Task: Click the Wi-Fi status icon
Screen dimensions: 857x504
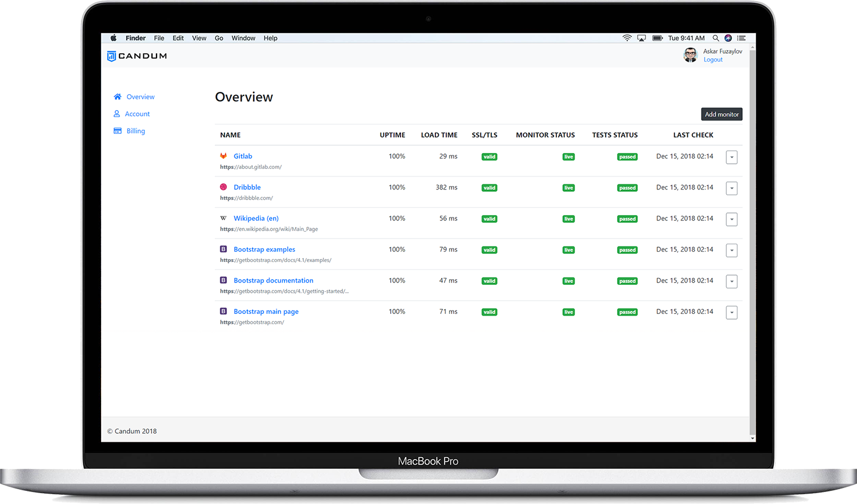Action: tap(627, 38)
